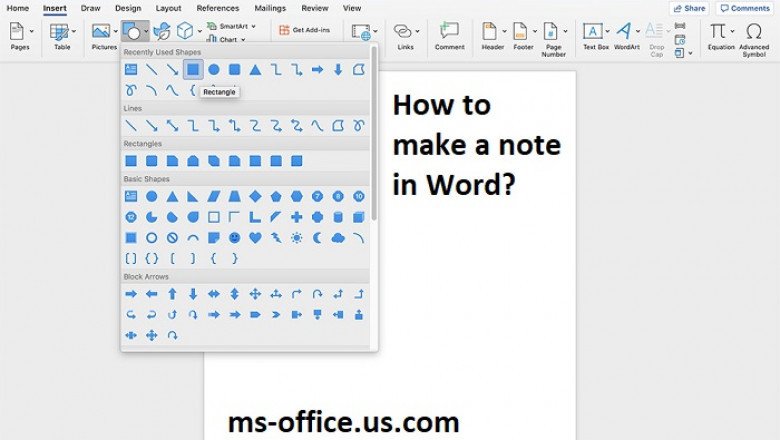Expand the Text Box dropdown
This screenshot has width=780, height=440.
coord(607,31)
